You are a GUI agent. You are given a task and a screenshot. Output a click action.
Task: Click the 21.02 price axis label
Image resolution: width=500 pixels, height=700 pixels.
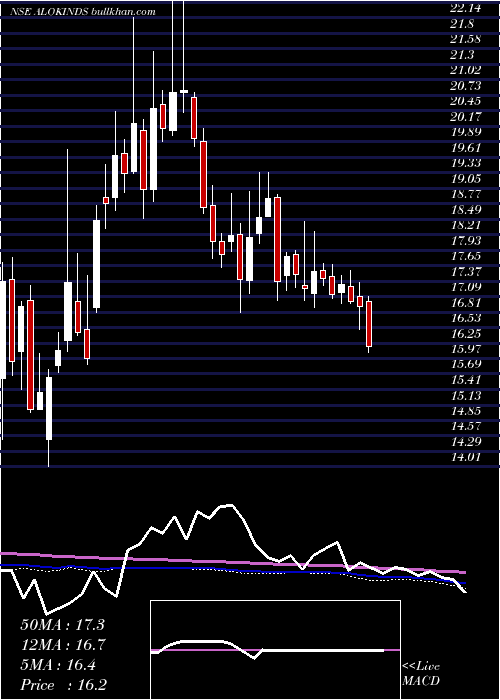coord(466,70)
